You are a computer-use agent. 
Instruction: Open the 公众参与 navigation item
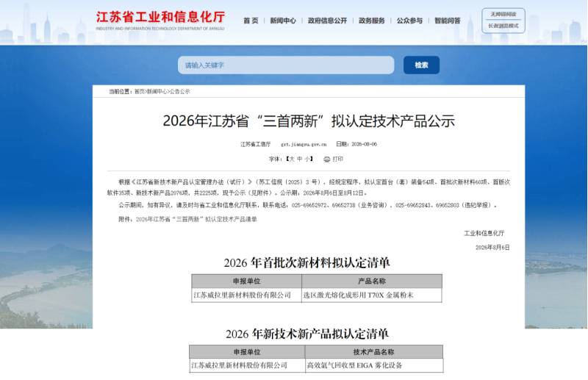tap(409, 21)
